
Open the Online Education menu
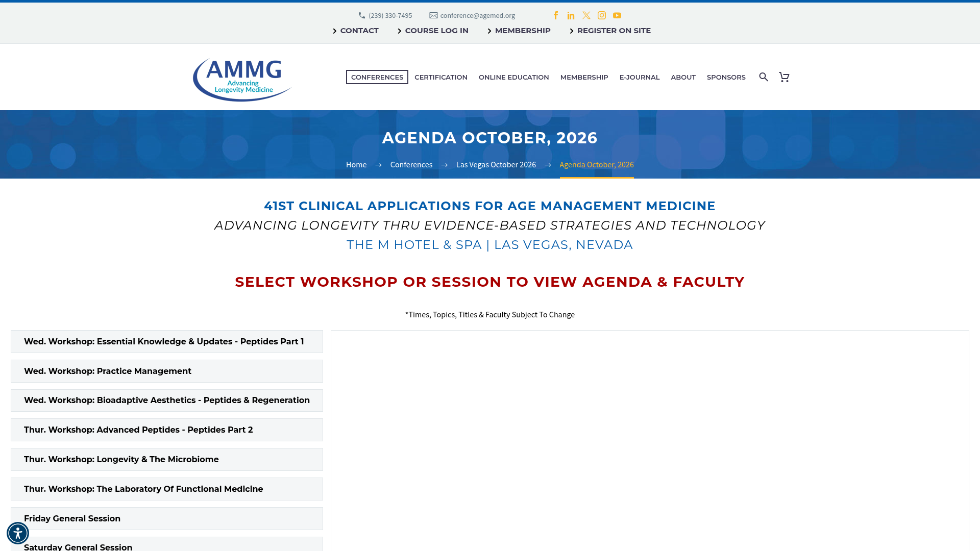[514, 77]
